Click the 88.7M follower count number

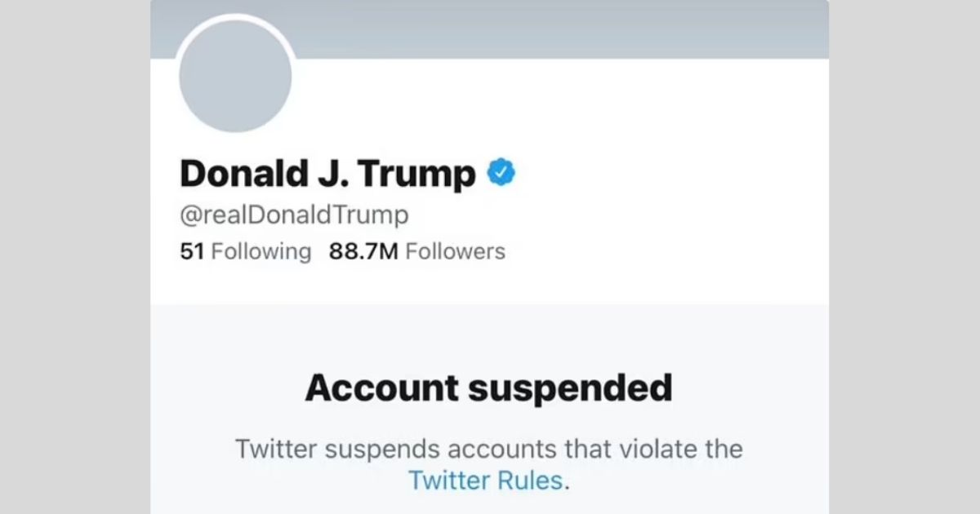[363, 251]
